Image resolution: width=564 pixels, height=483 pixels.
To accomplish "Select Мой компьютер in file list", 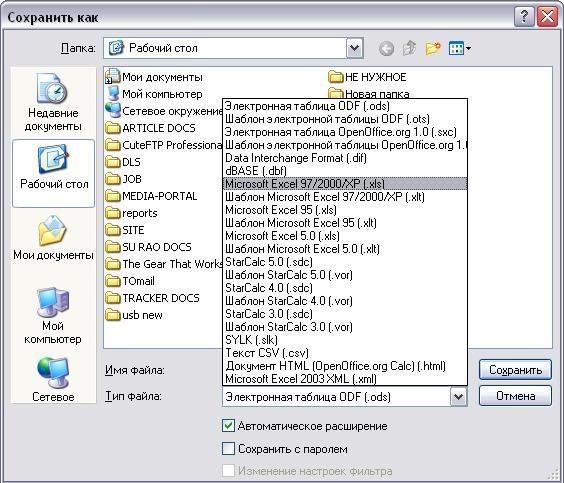I will 154,94.
